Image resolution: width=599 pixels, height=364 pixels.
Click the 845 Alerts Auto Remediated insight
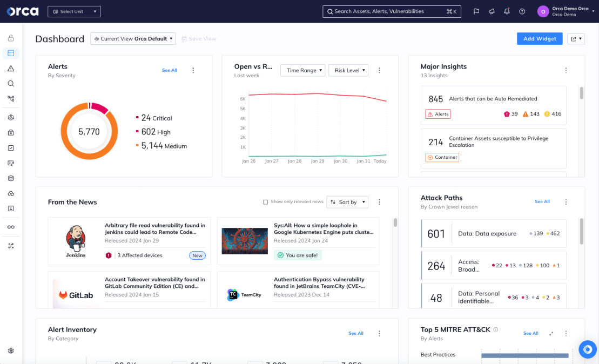click(x=493, y=105)
